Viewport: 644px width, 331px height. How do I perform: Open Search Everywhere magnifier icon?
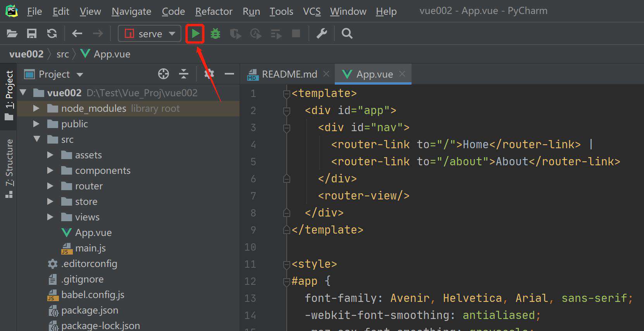[347, 34]
